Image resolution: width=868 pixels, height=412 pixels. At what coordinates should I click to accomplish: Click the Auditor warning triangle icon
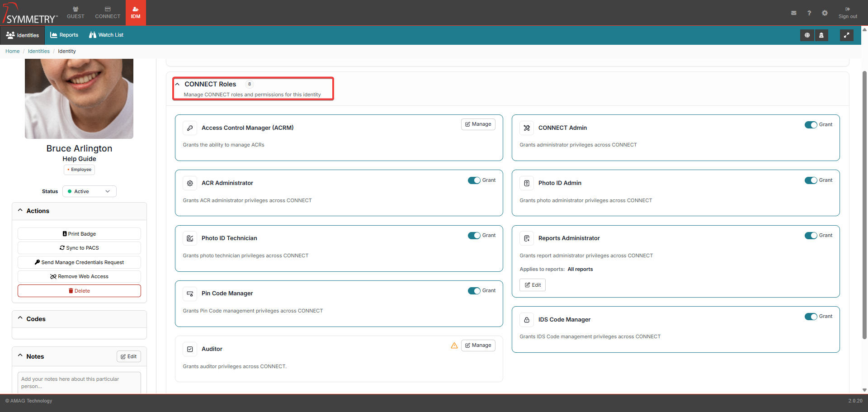[454, 346]
